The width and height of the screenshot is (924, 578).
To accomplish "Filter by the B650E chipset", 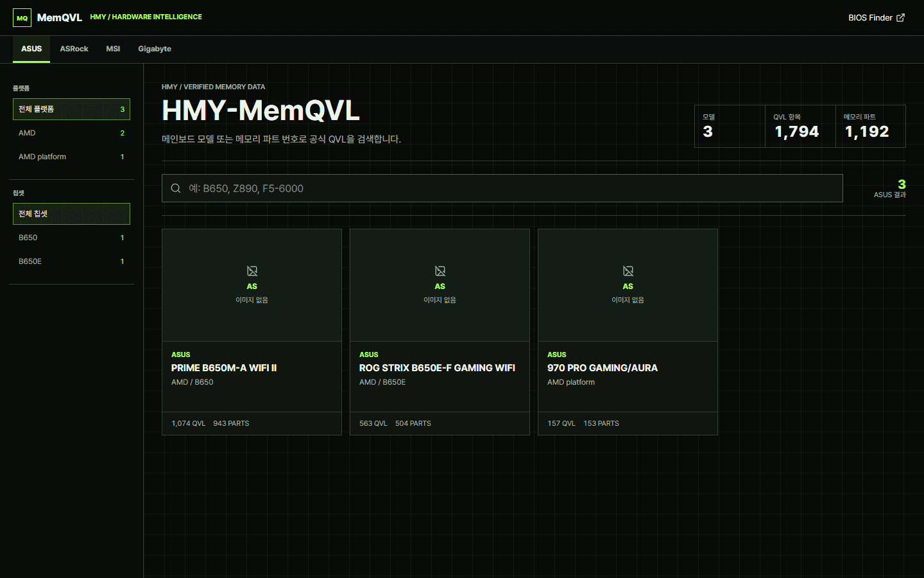I will pos(71,261).
